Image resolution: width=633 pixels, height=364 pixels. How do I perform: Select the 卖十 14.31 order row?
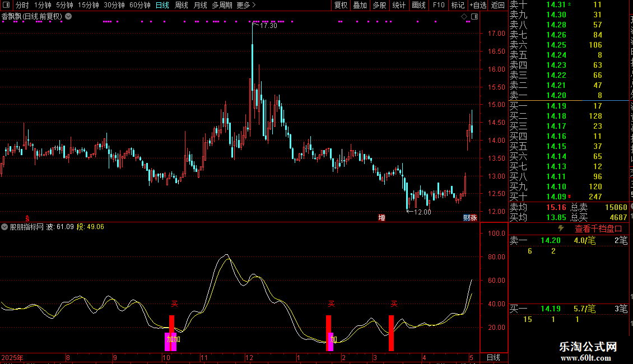pos(569,4)
